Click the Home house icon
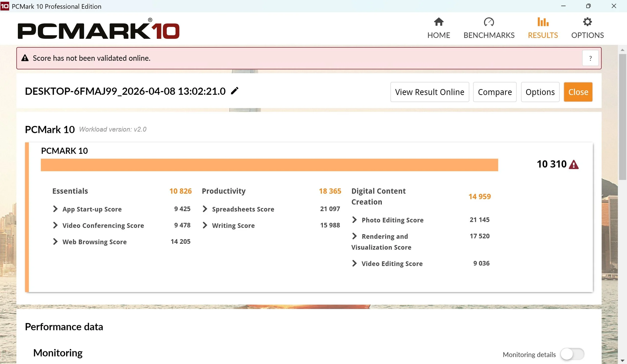 pos(439,22)
